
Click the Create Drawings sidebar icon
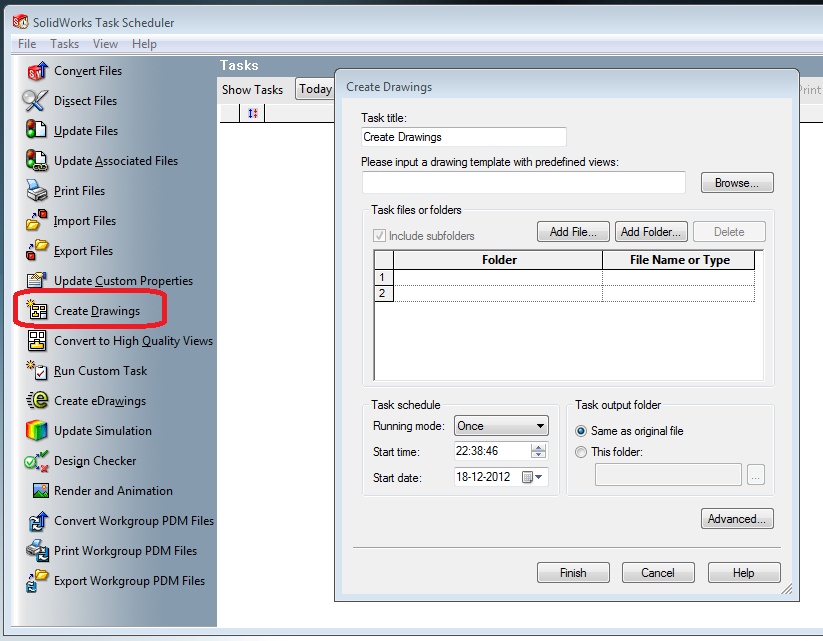[37, 310]
